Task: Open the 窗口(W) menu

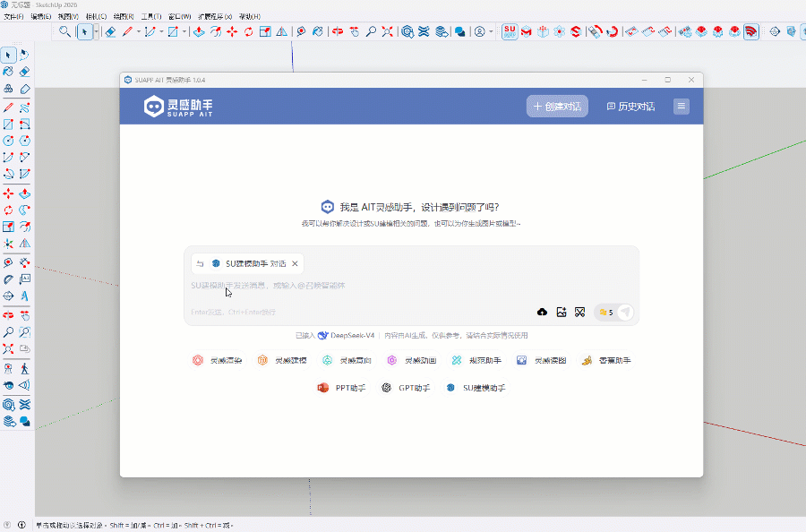Action: tap(179, 16)
